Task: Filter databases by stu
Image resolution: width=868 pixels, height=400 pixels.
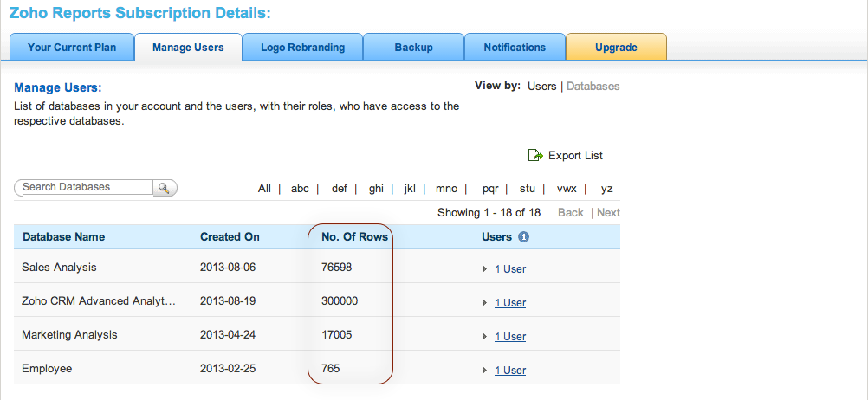Action: pyautogui.click(x=528, y=189)
